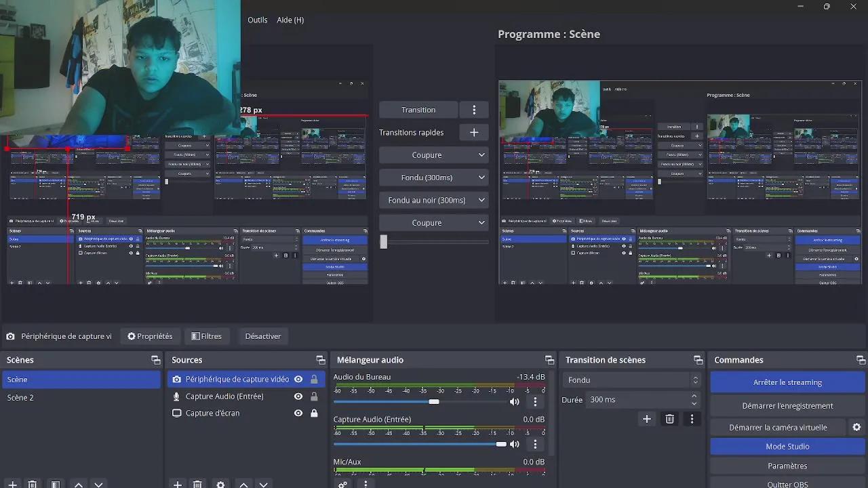Open advanced audio properties gears icon
868x488 pixels.
pyautogui.click(x=343, y=484)
